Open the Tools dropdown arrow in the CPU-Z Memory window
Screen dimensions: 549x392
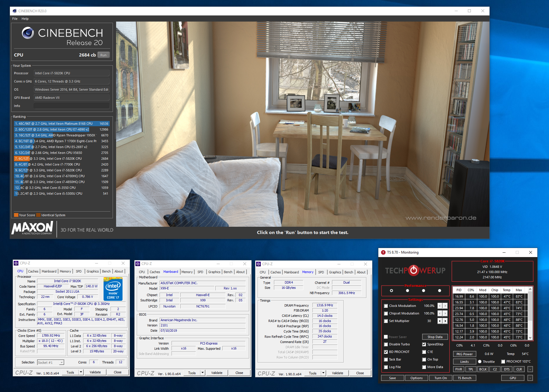point(323,373)
